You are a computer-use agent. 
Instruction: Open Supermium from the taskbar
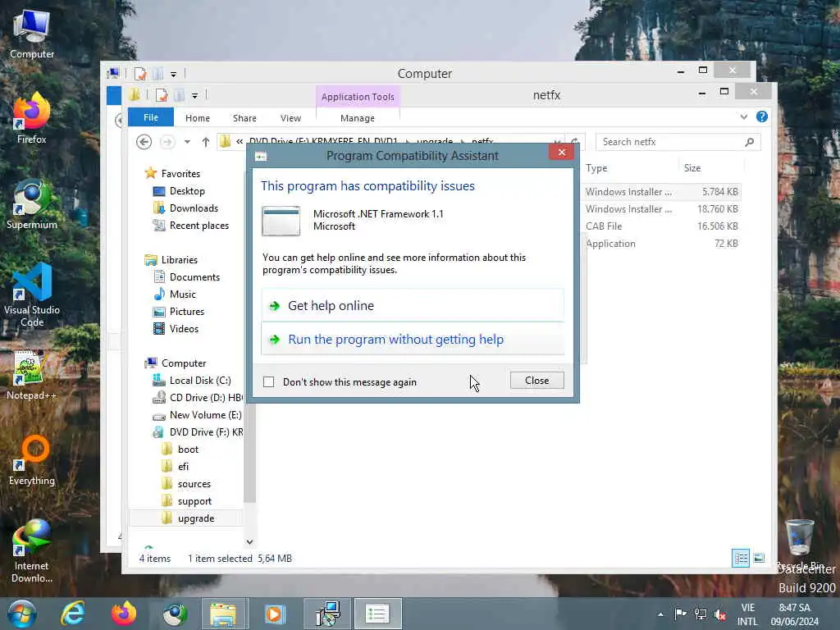click(175, 614)
